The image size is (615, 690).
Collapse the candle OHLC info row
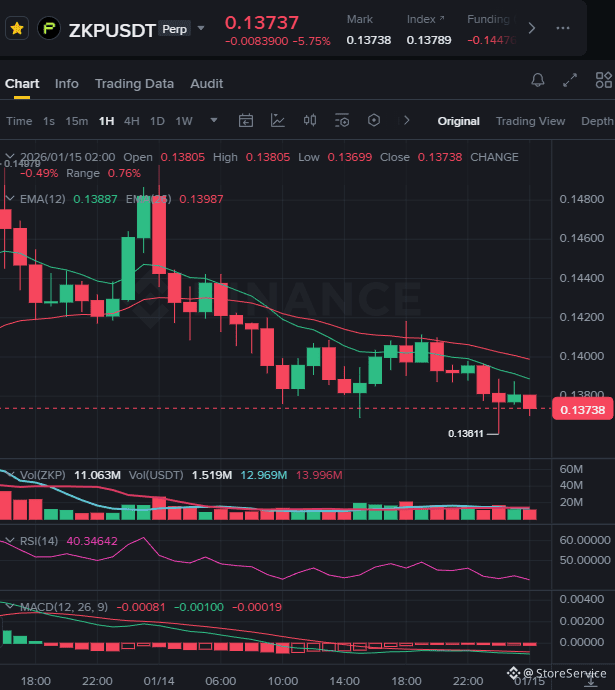coord(10,157)
